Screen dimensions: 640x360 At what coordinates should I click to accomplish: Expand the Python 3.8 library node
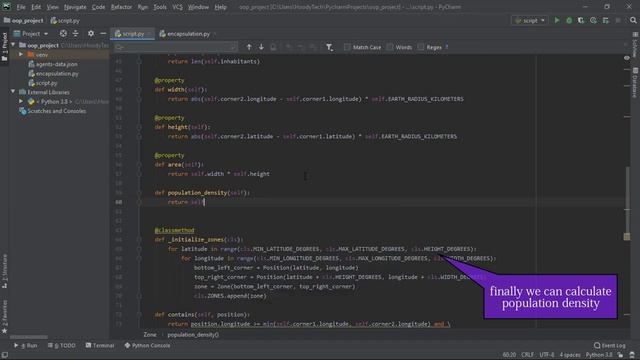pos(21,102)
